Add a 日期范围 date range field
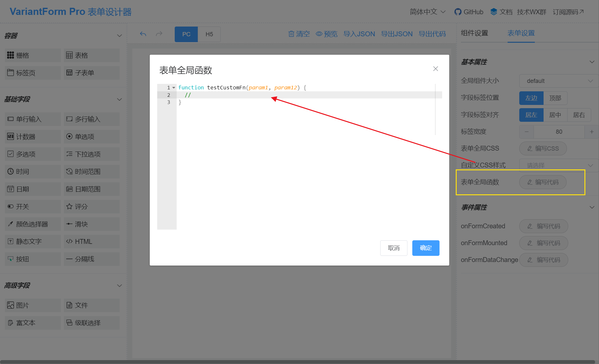The image size is (599, 364). [92, 189]
